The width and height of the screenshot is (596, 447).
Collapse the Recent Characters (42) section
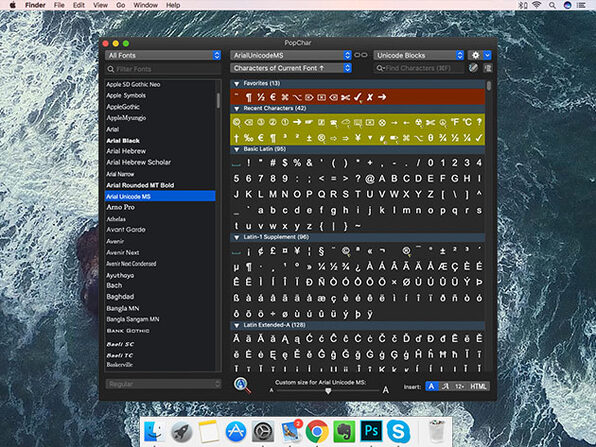tap(236, 109)
